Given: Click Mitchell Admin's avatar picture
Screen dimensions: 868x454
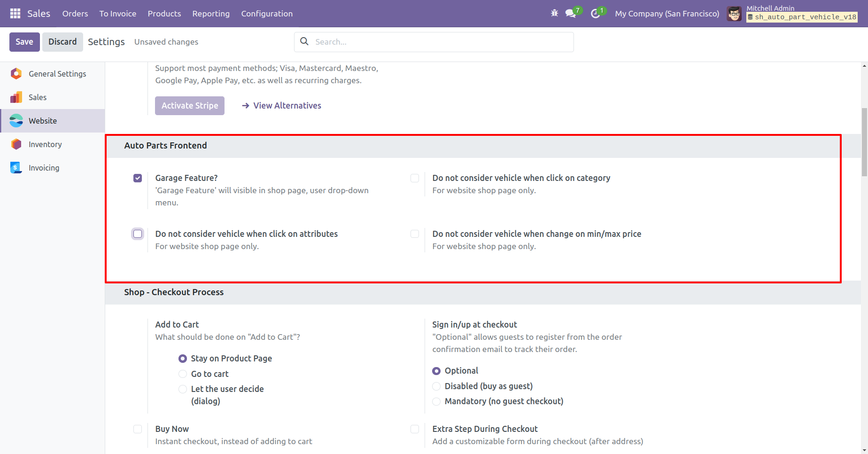Looking at the screenshot, I should [x=734, y=14].
